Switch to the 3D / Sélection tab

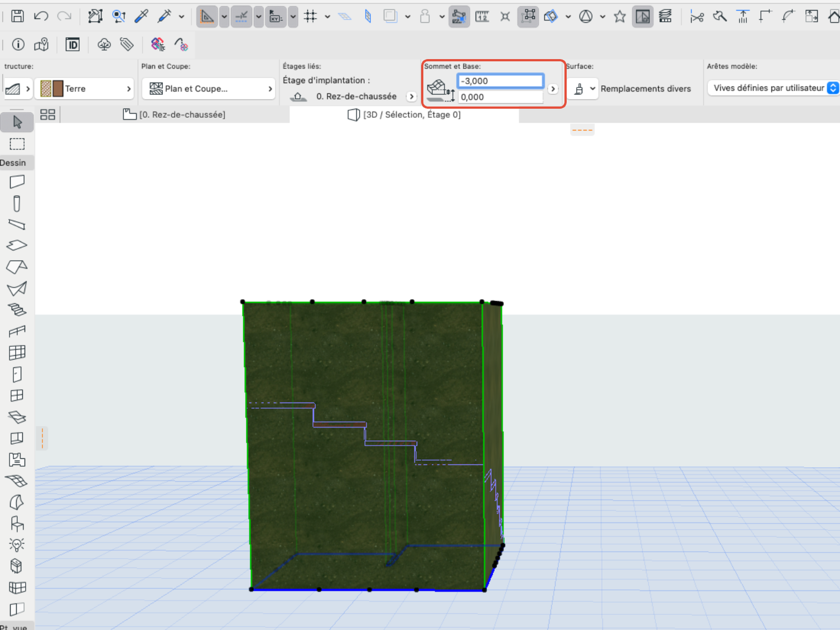click(404, 114)
